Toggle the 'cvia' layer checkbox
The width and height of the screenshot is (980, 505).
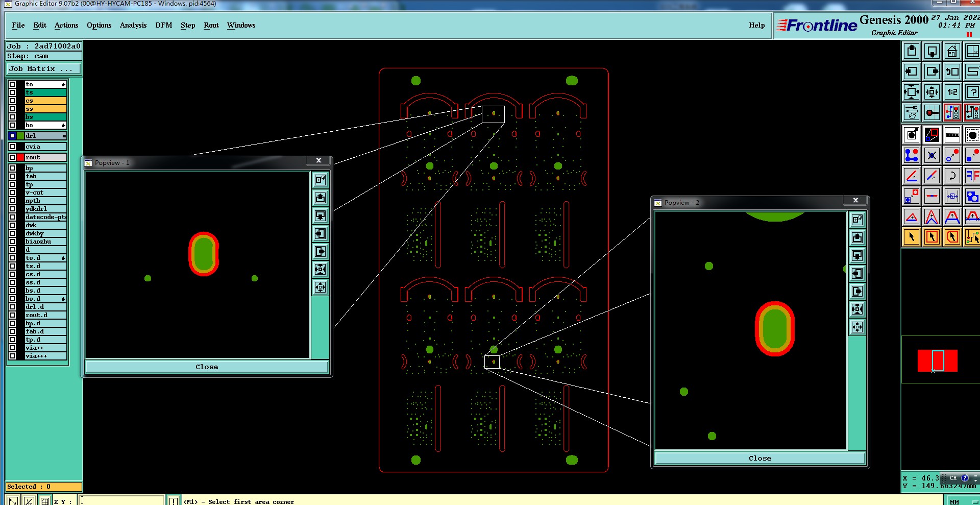point(12,147)
